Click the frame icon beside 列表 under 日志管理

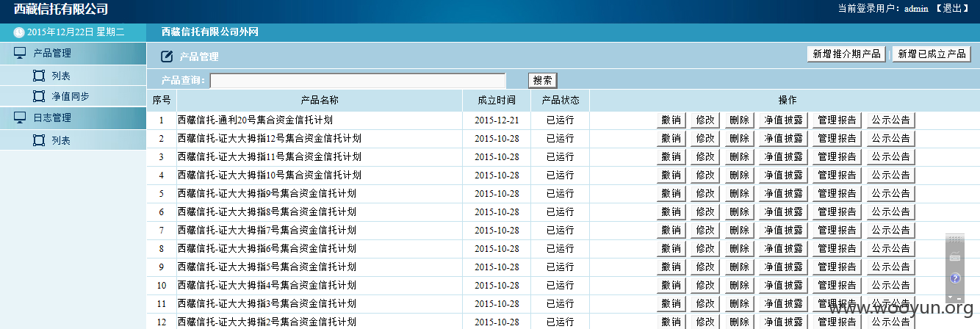tap(39, 140)
